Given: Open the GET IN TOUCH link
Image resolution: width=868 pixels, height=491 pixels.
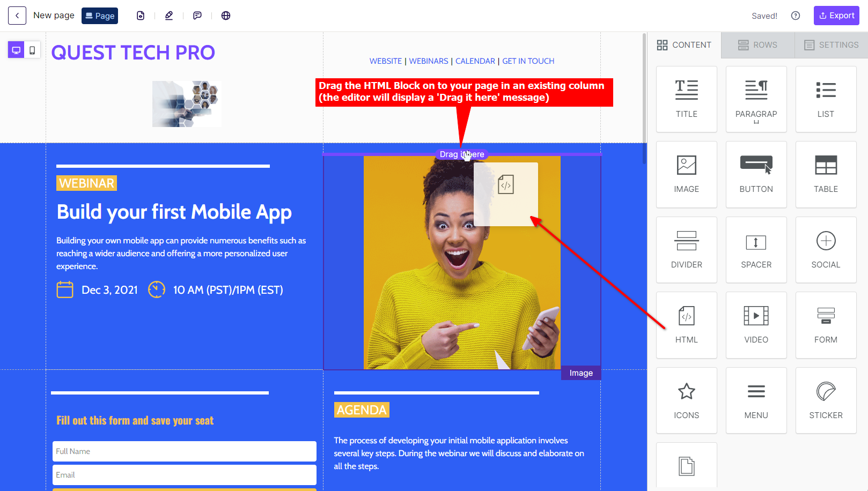Looking at the screenshot, I should click(x=528, y=61).
